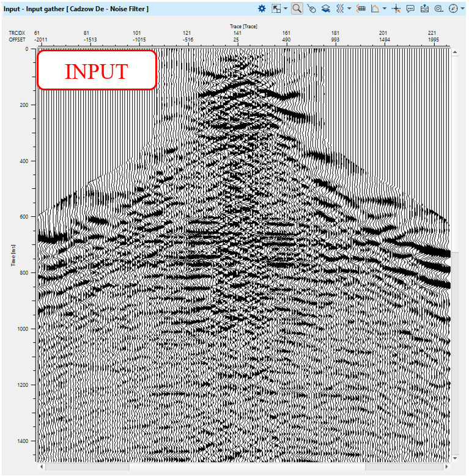Open the trace header table icon

pyautogui.click(x=361, y=9)
